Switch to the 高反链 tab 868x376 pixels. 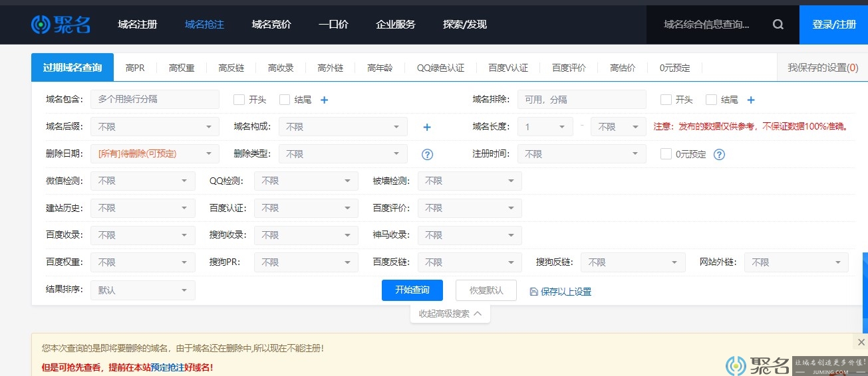231,68
